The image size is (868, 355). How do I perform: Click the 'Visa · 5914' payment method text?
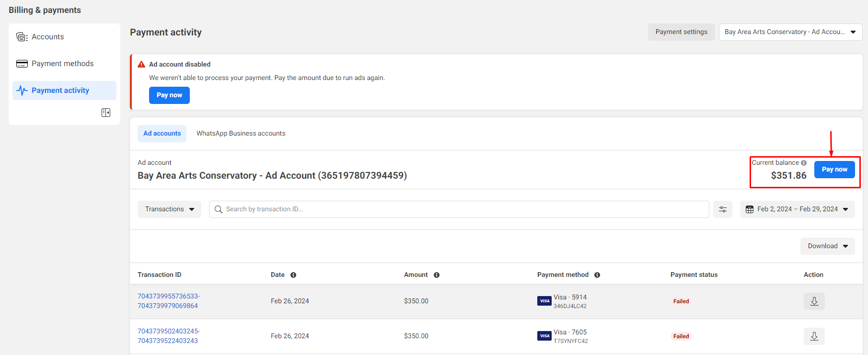coord(570,298)
